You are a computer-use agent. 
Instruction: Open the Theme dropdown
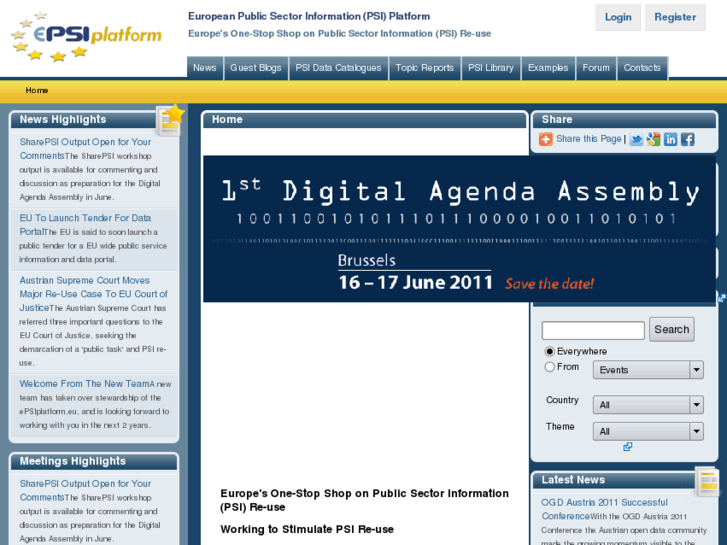click(x=648, y=431)
